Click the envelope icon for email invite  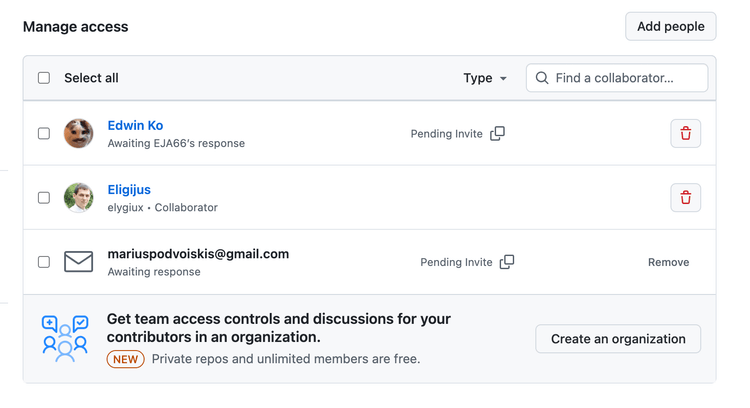(78, 262)
